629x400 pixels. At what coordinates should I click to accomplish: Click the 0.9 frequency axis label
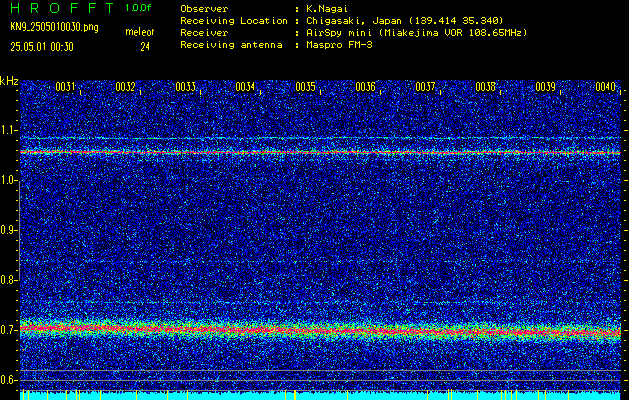pos(8,230)
